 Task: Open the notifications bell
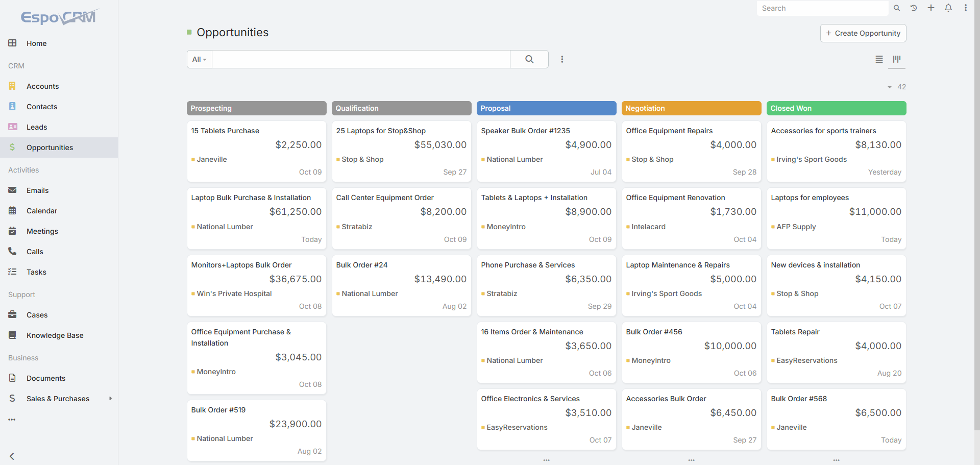point(948,8)
